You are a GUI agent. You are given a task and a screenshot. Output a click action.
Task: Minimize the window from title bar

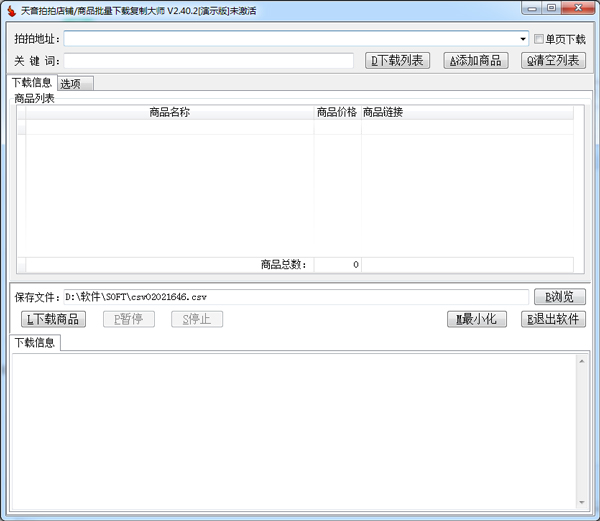(532, 8)
